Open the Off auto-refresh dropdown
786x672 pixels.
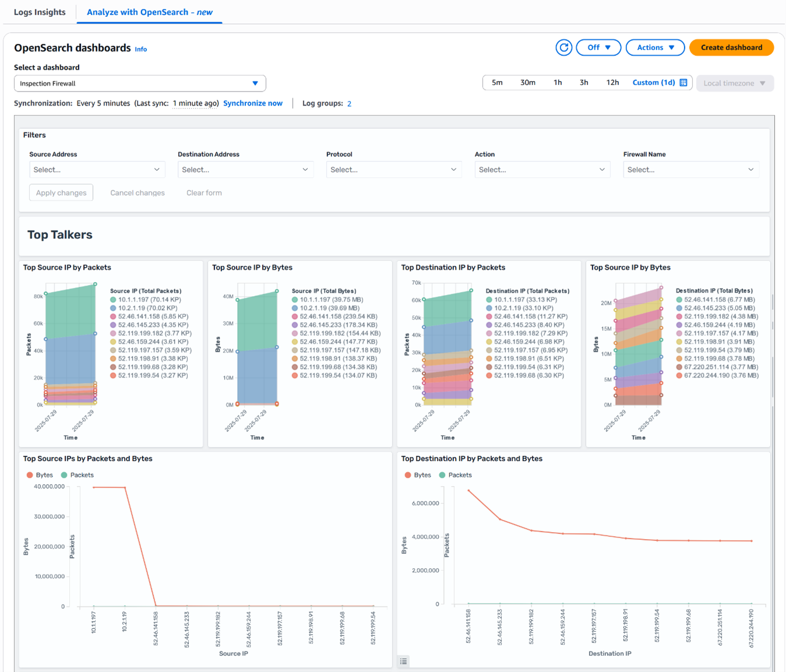[x=598, y=47]
